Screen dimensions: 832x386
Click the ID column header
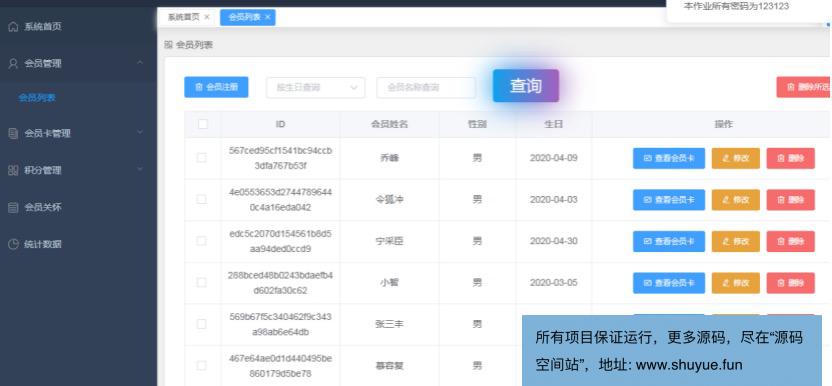281,124
